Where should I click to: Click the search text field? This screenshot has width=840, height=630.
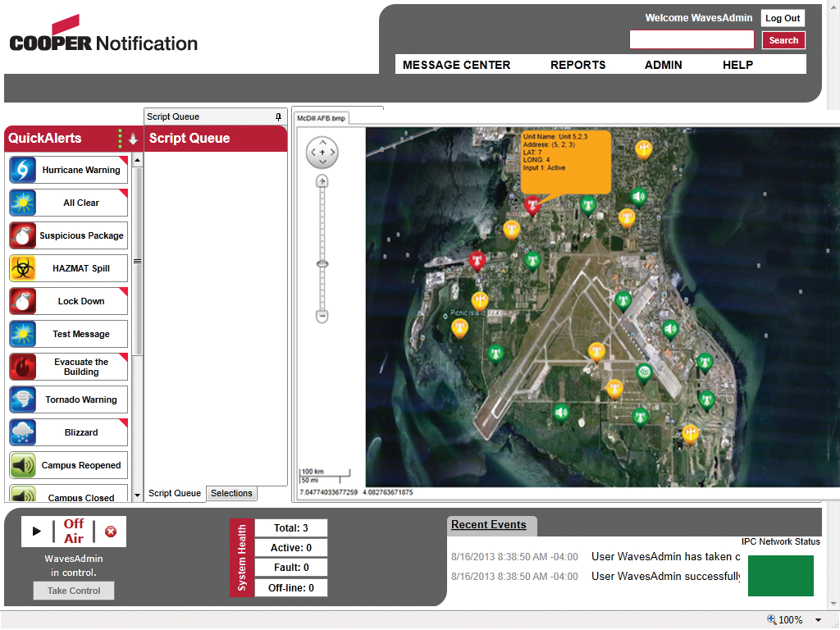[x=691, y=40]
